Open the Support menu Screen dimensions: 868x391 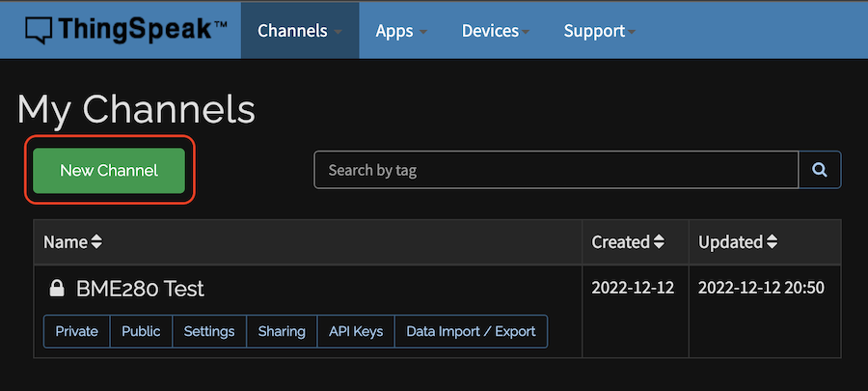click(599, 31)
